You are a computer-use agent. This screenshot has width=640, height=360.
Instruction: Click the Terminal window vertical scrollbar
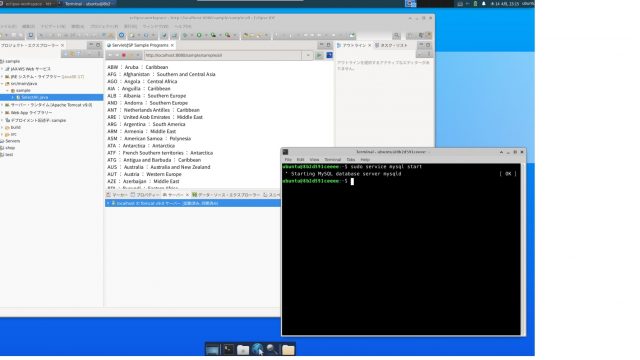[523, 249]
